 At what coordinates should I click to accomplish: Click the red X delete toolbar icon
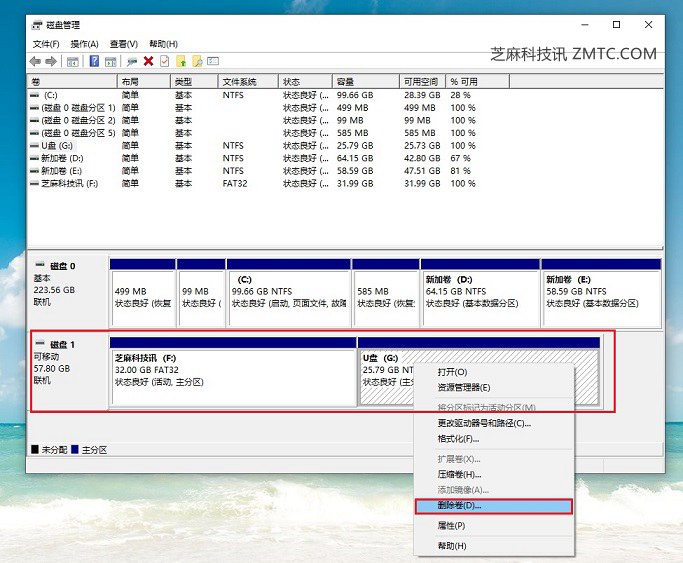coord(149,62)
